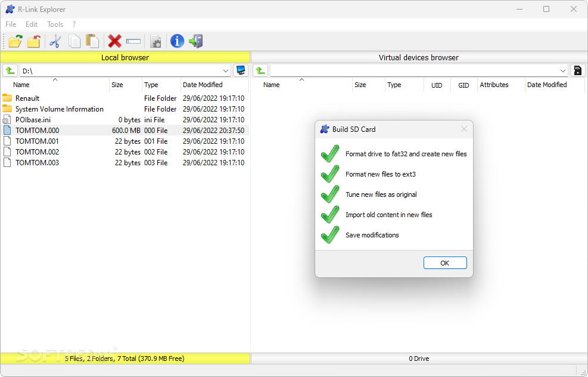Click the Copy toolbar icon

74,41
